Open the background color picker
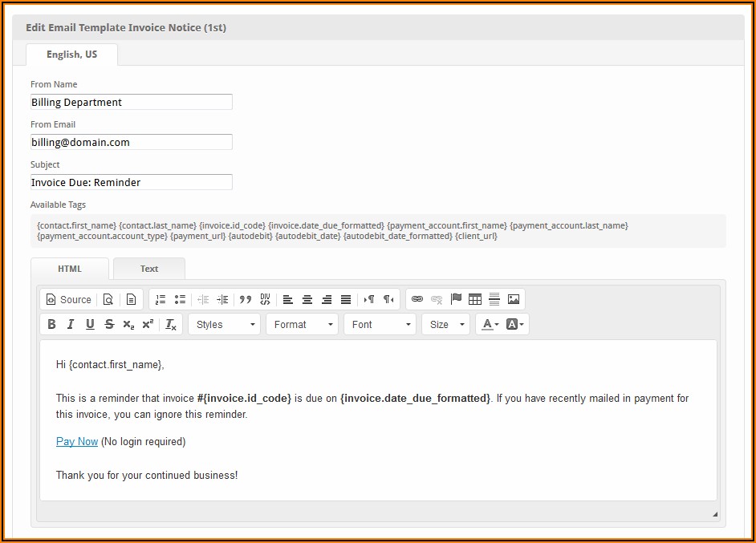 pyautogui.click(x=514, y=324)
